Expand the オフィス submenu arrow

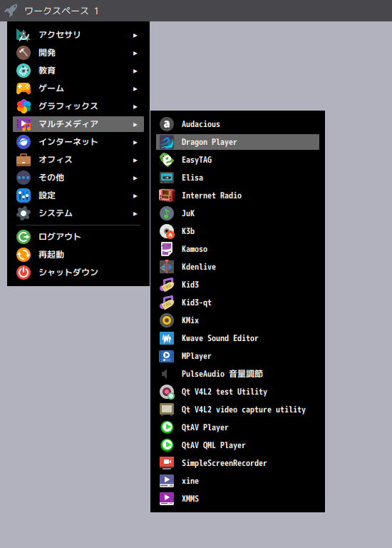click(x=135, y=160)
